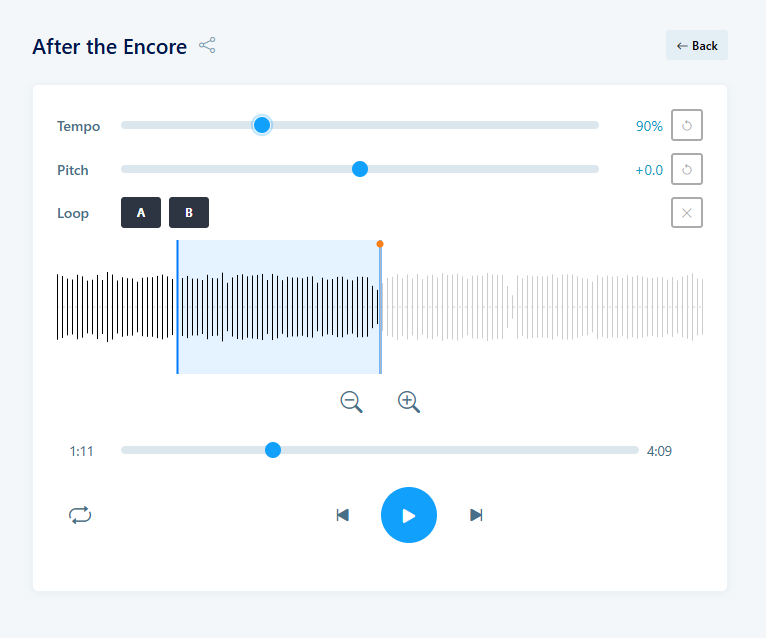Click the orange loop end marker
Screen dimensions: 766x638
click(x=380, y=244)
